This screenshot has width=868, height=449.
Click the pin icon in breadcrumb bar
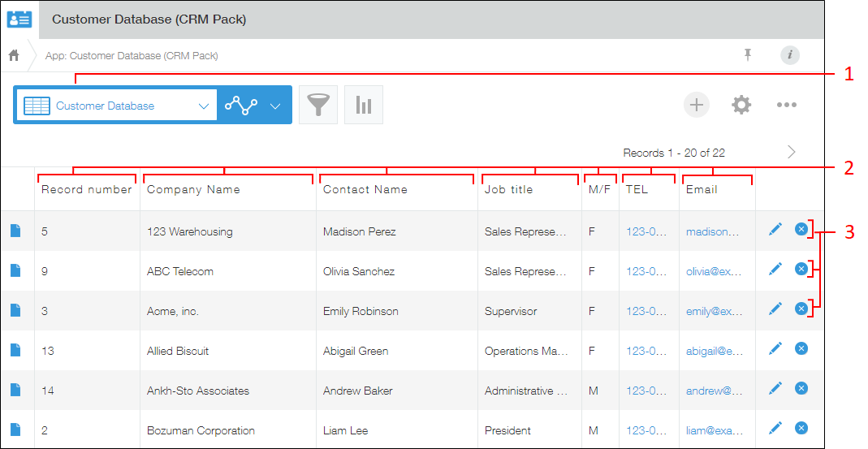point(748,55)
